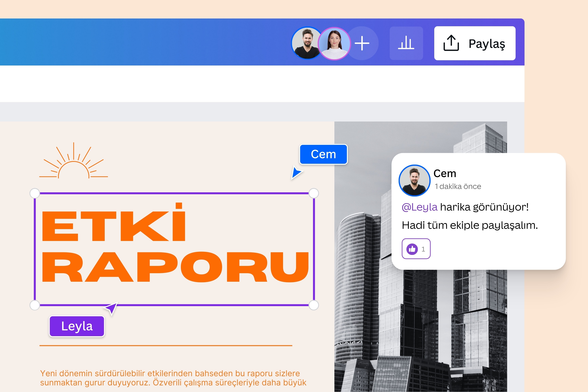Click the female collaborator avatar in header
The width and height of the screenshot is (588, 392).
(x=334, y=43)
